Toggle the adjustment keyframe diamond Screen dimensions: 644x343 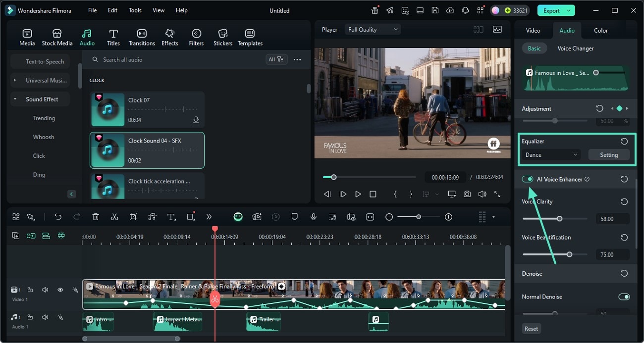click(x=619, y=108)
